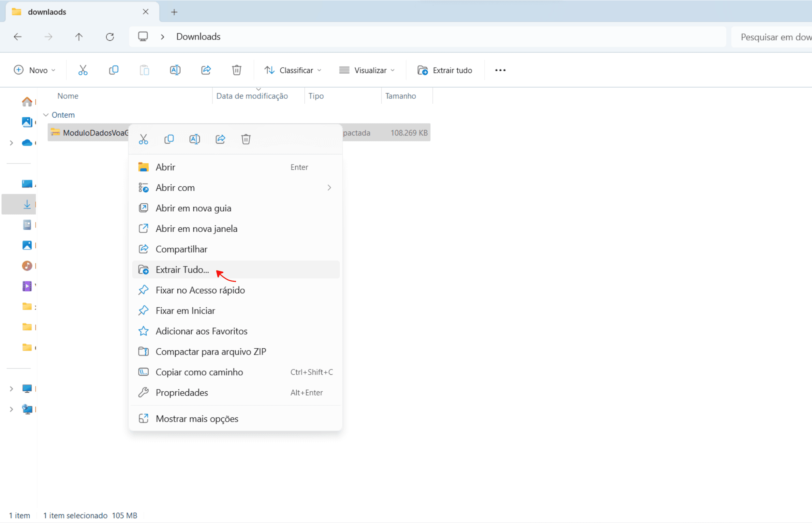
Task: Open Home in the sidebar
Action: [27, 102]
